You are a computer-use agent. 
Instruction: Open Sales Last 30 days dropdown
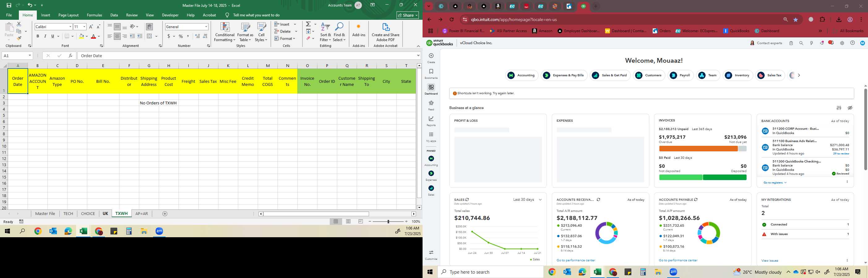(x=527, y=200)
